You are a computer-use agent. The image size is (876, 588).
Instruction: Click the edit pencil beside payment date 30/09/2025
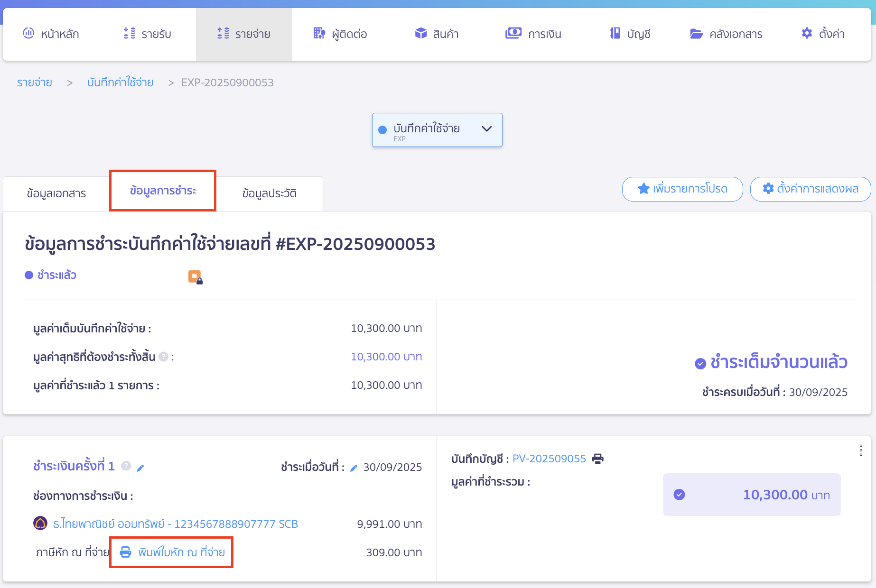[x=354, y=468]
